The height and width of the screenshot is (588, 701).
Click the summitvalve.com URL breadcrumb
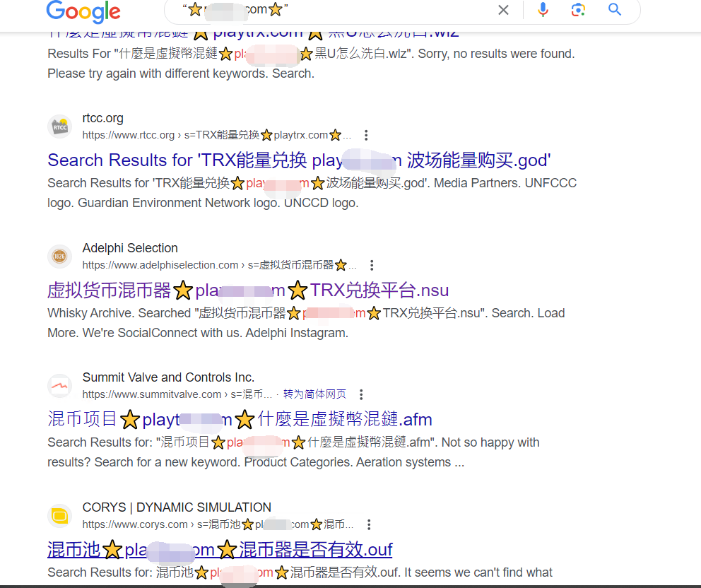177,394
